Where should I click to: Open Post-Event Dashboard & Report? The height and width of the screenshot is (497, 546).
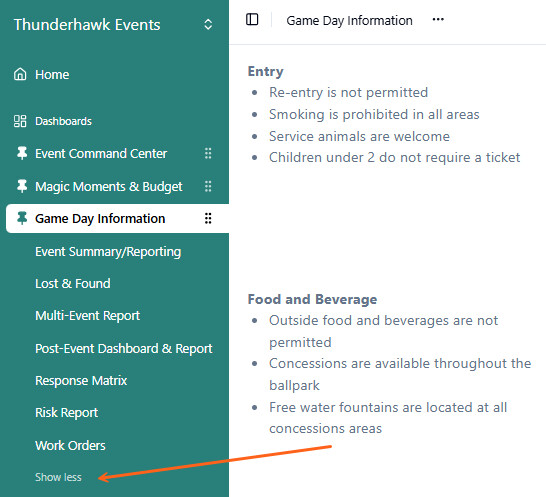click(124, 349)
